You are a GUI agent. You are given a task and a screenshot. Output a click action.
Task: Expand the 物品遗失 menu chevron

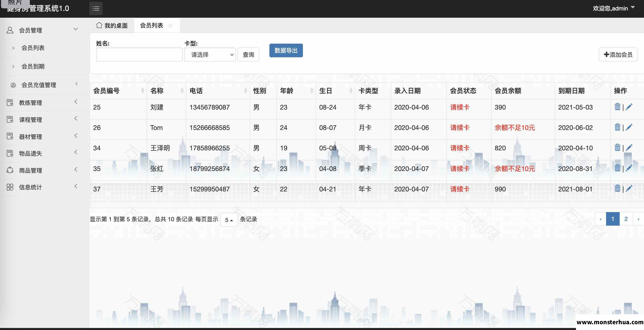pyautogui.click(x=76, y=152)
